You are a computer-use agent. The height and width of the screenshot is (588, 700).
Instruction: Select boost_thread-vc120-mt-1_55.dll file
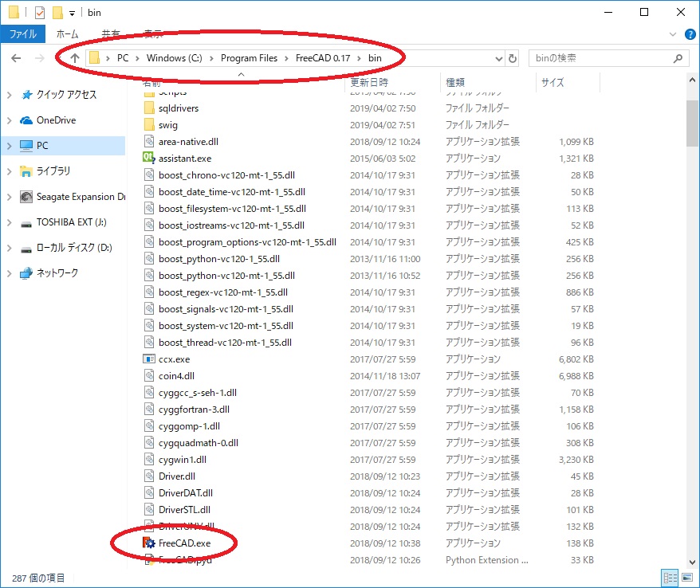click(x=225, y=342)
